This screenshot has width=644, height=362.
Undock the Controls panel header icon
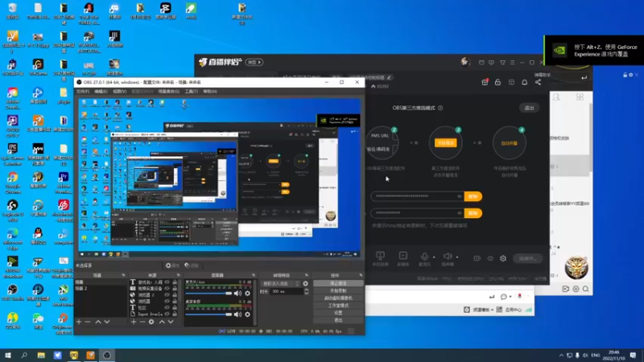(361, 275)
